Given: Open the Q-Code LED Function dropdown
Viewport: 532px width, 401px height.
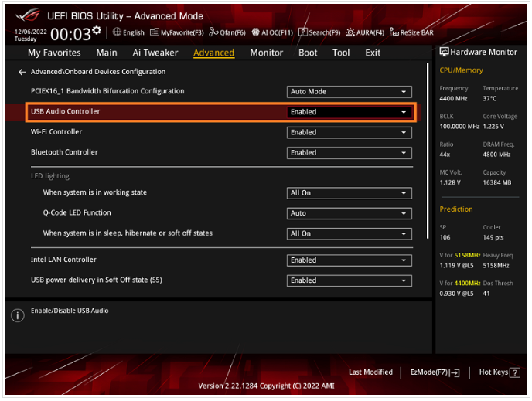Looking at the screenshot, I should coord(350,213).
